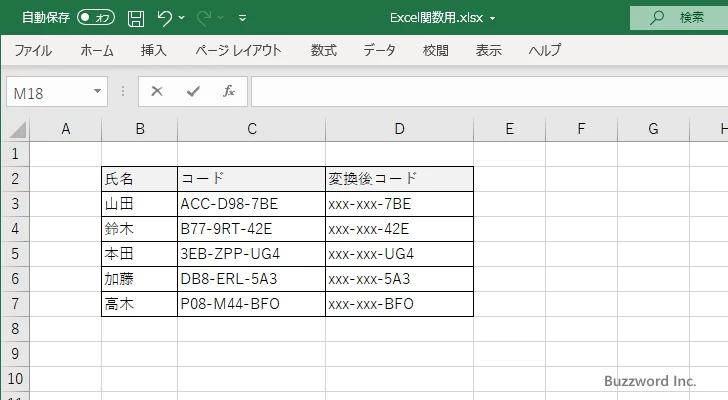
Task: Open the データ tab
Action: (379, 50)
